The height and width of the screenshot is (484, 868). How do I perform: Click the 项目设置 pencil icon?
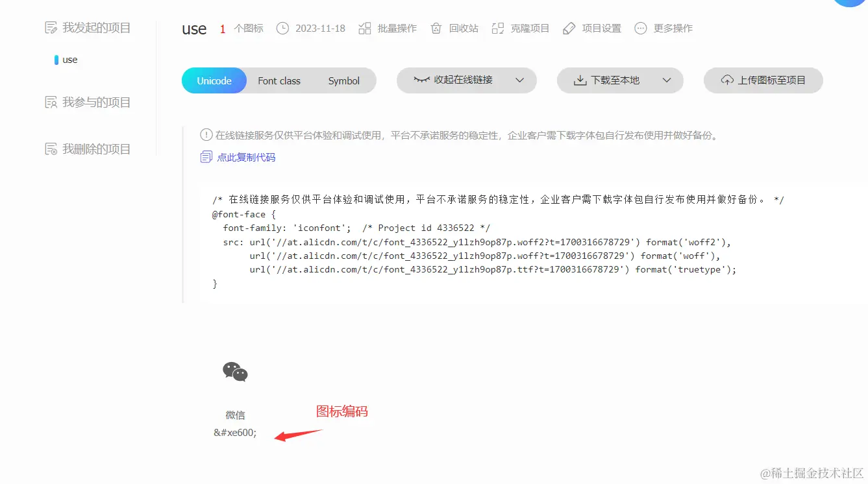[x=569, y=29]
